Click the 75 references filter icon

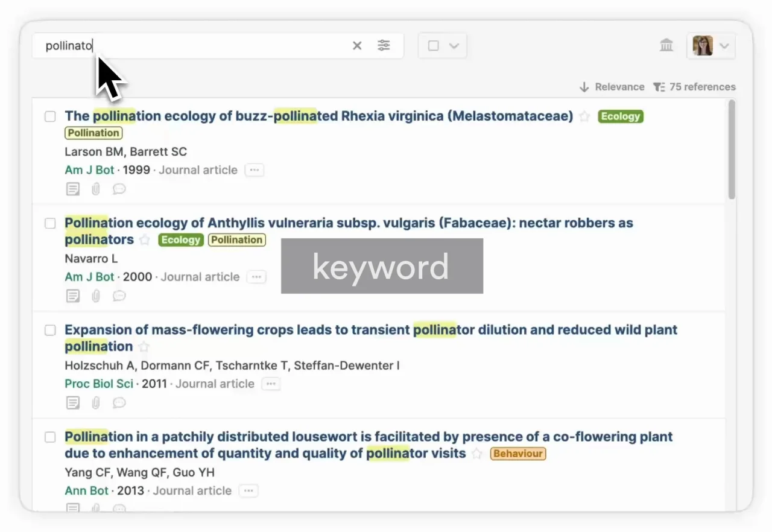[x=659, y=87]
